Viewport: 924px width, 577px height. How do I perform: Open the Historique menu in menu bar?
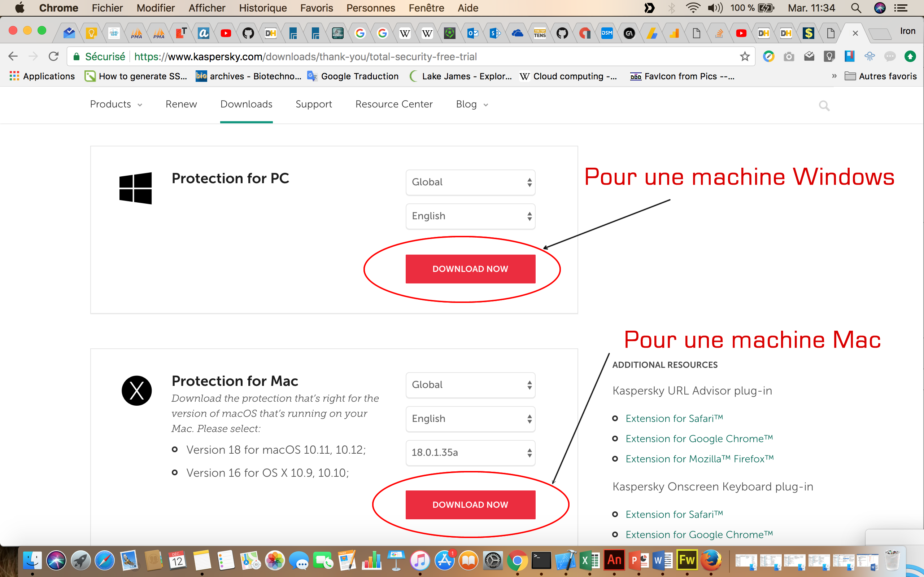(x=262, y=8)
